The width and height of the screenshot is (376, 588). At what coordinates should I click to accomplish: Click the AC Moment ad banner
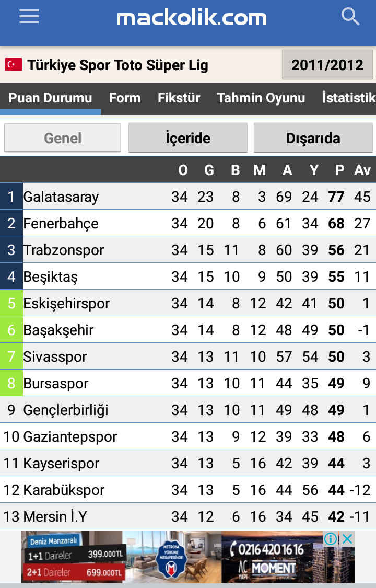[x=187, y=557]
